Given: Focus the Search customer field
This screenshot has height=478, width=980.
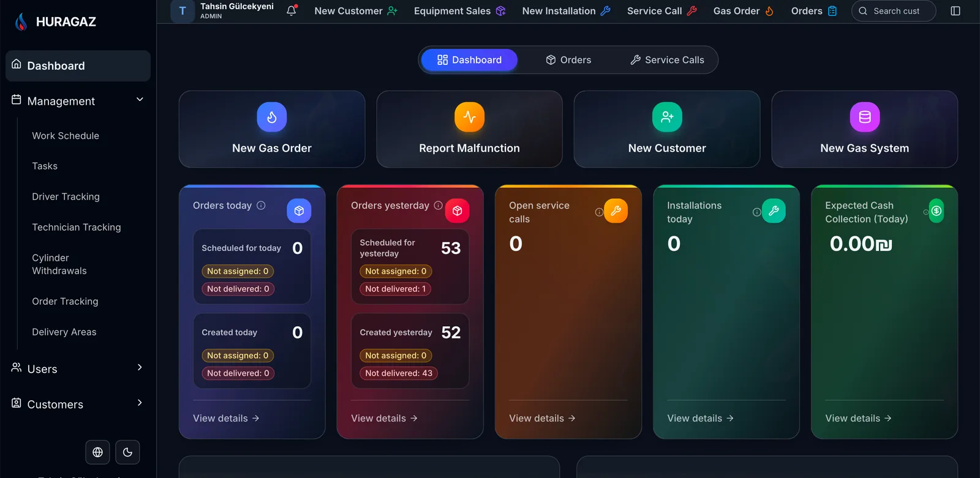Looking at the screenshot, I should click(894, 11).
